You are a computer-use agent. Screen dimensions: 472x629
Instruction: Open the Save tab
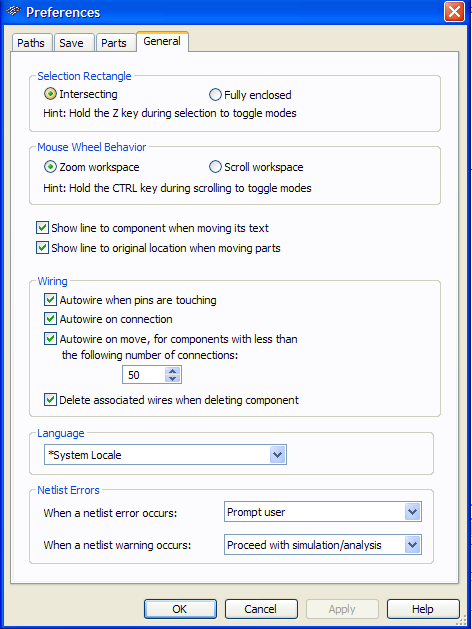(x=74, y=43)
